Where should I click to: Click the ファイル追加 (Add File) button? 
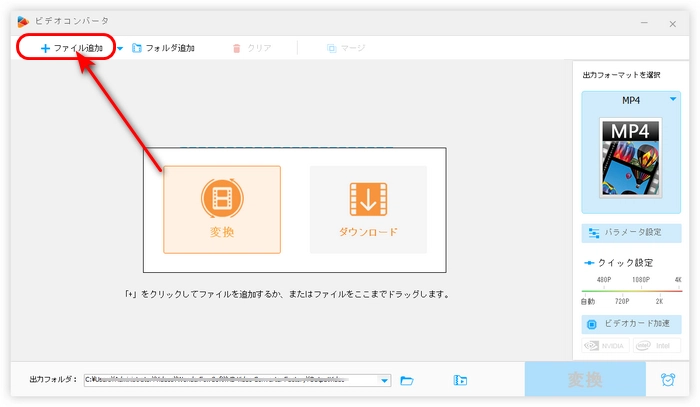70,48
